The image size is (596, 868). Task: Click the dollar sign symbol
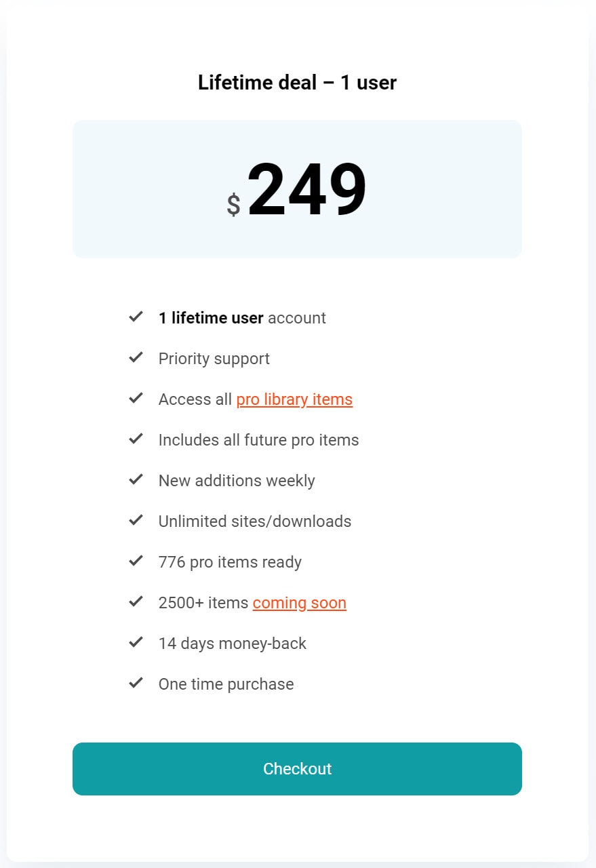click(x=233, y=204)
